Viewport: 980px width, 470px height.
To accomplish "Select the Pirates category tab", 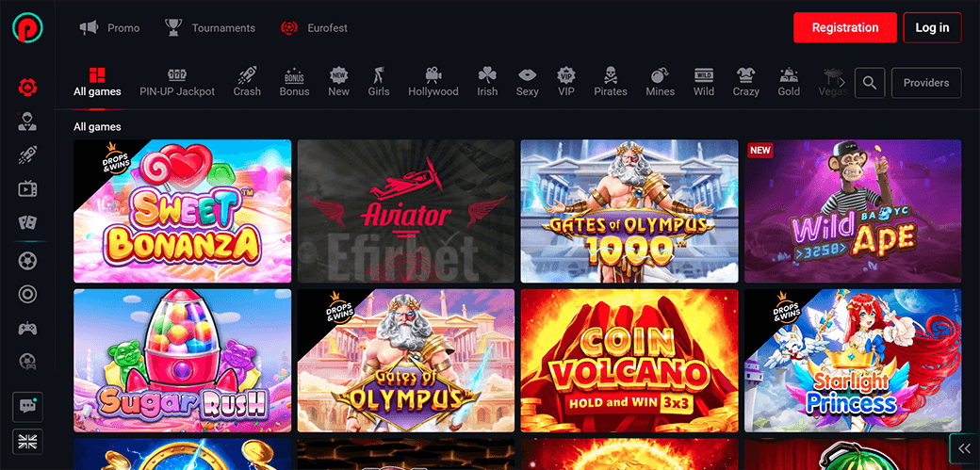I will [611, 82].
